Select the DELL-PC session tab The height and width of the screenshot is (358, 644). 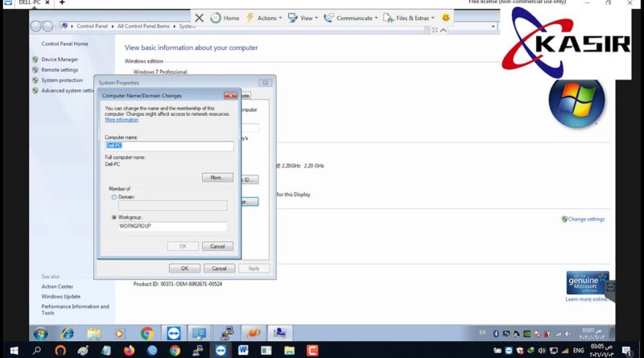coord(30,2)
